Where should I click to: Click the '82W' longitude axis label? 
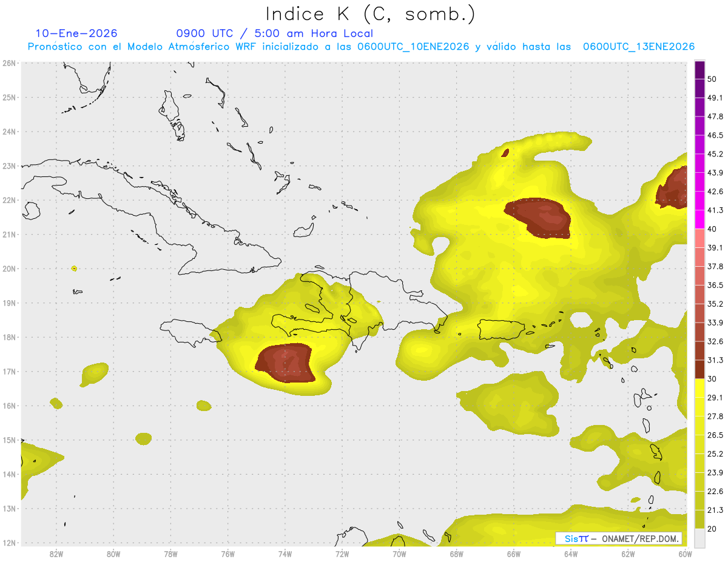(x=56, y=554)
